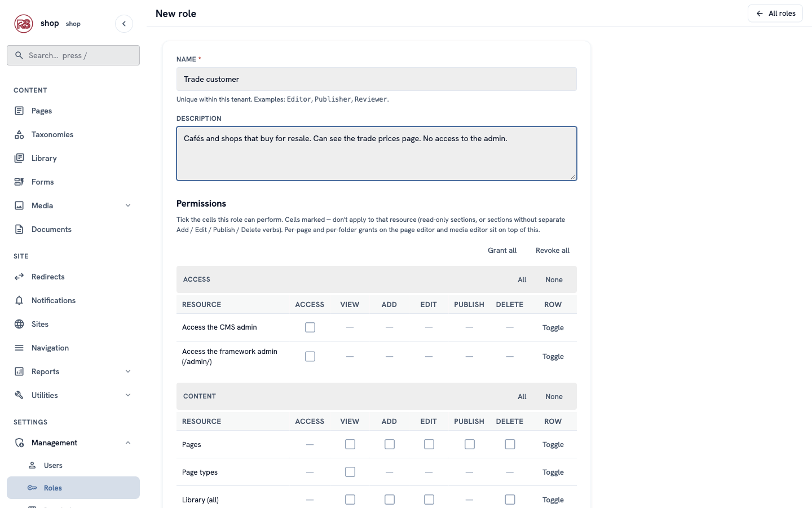812x508 pixels.
Task: Click the Navigation hamburger icon
Action: (x=19, y=348)
